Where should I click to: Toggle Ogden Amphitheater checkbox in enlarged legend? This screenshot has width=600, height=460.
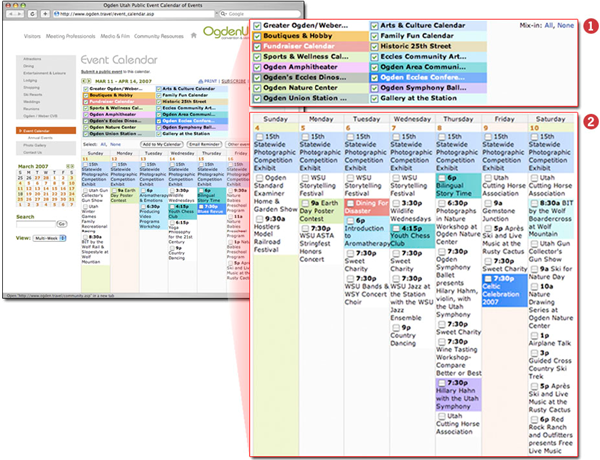click(257, 67)
